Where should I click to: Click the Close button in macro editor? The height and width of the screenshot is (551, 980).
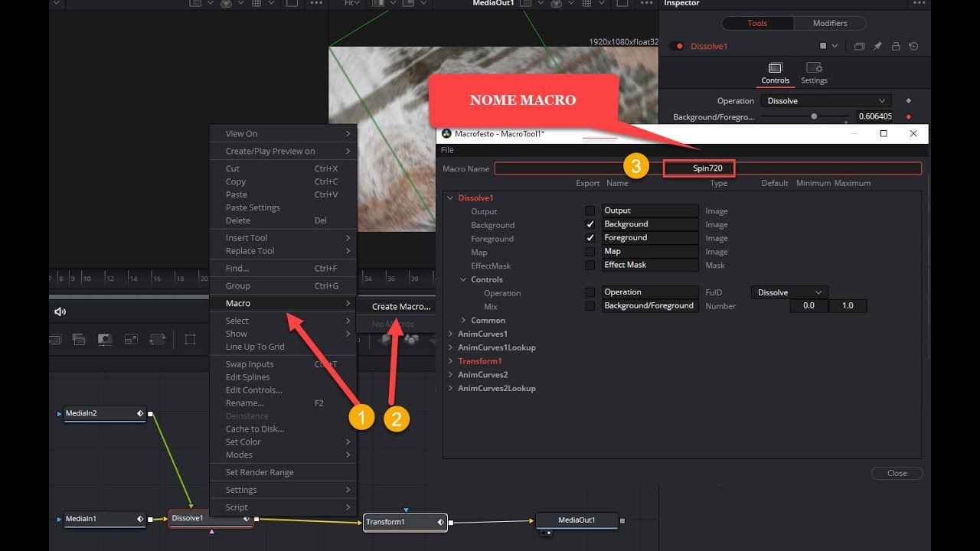[897, 473]
